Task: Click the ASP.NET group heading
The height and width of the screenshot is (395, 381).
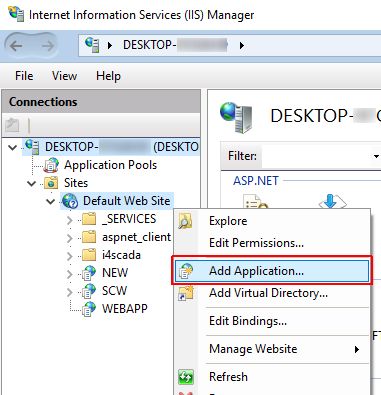Action: click(x=256, y=181)
